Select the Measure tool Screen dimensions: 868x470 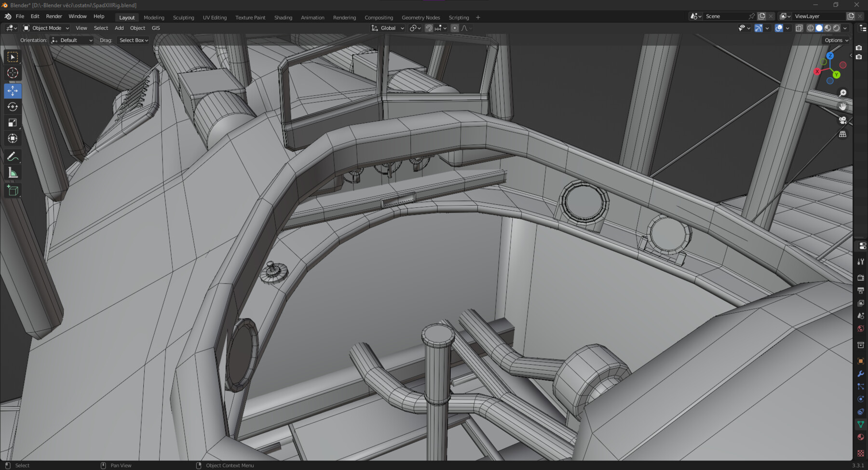13,173
